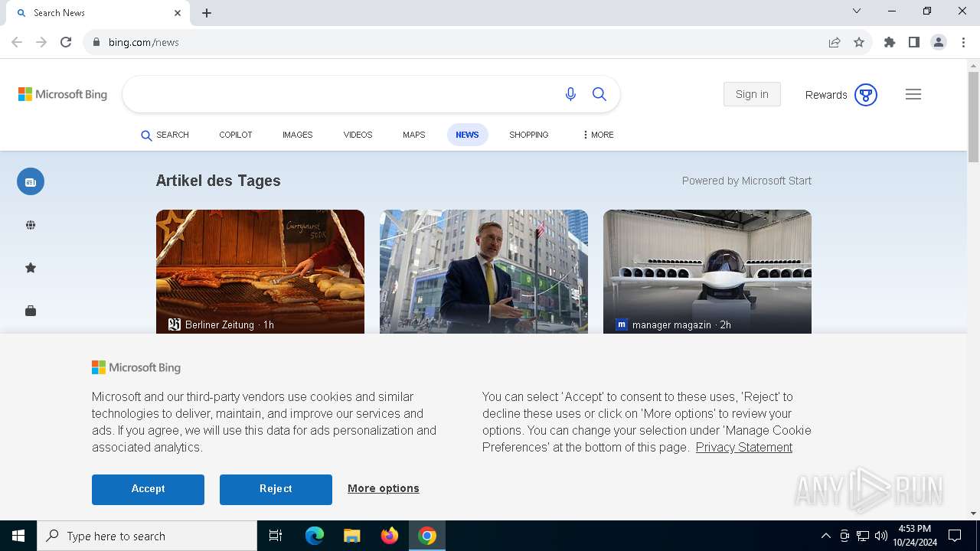Switch to the SEARCH tab
The width and height of the screenshot is (980, 551).
pos(165,135)
